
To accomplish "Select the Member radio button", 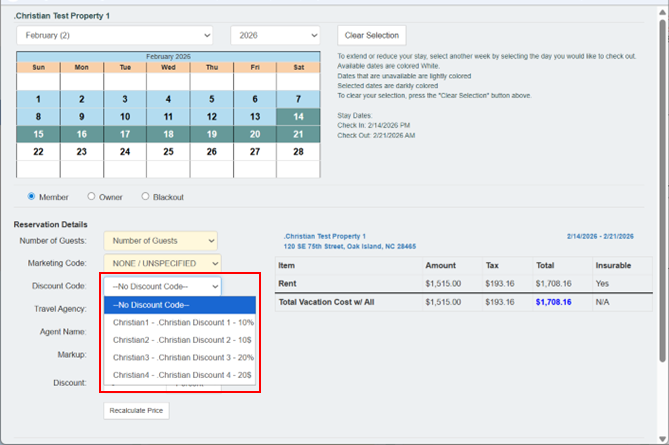I will [32, 197].
